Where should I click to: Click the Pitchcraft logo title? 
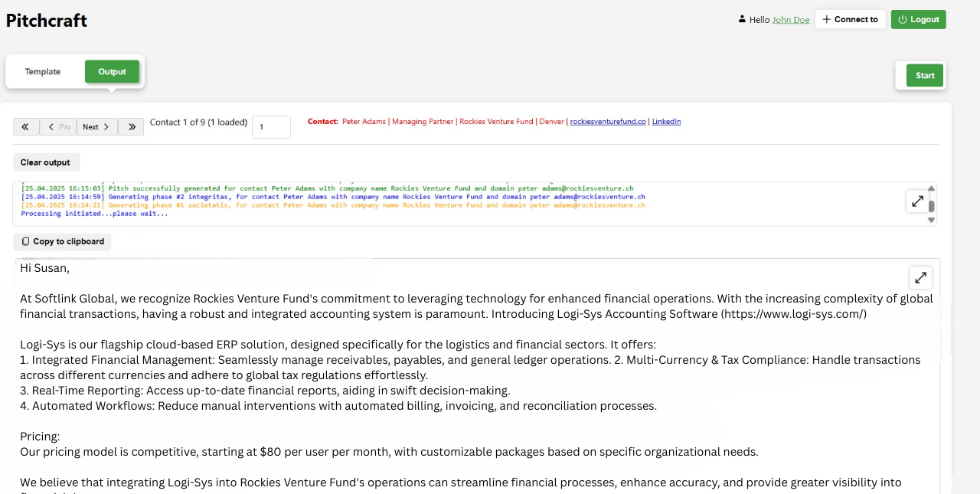tap(47, 21)
